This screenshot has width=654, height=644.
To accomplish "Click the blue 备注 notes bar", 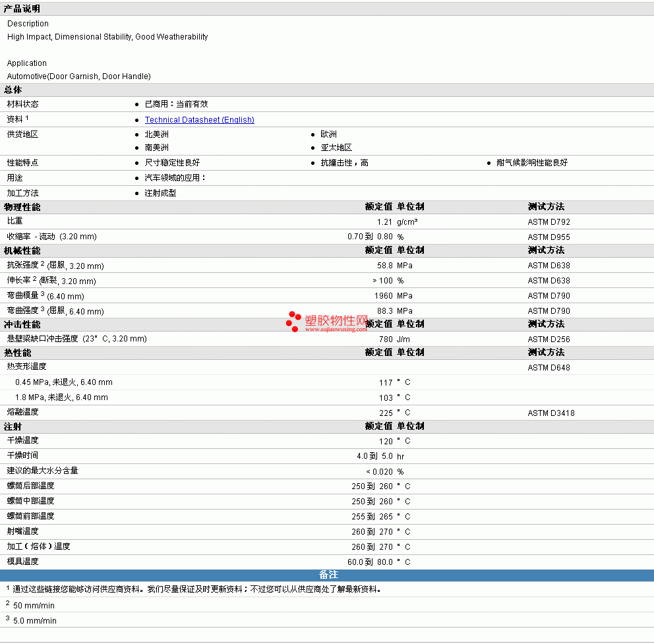I will click(327, 575).
